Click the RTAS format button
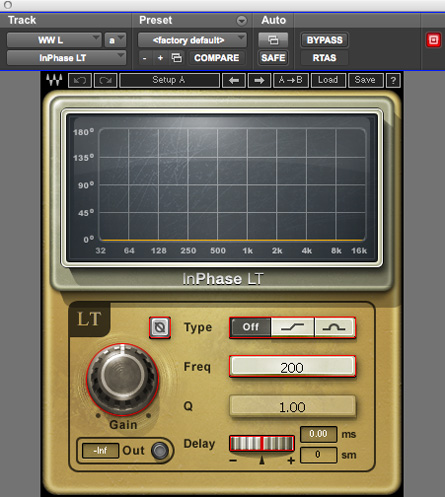 pos(324,58)
